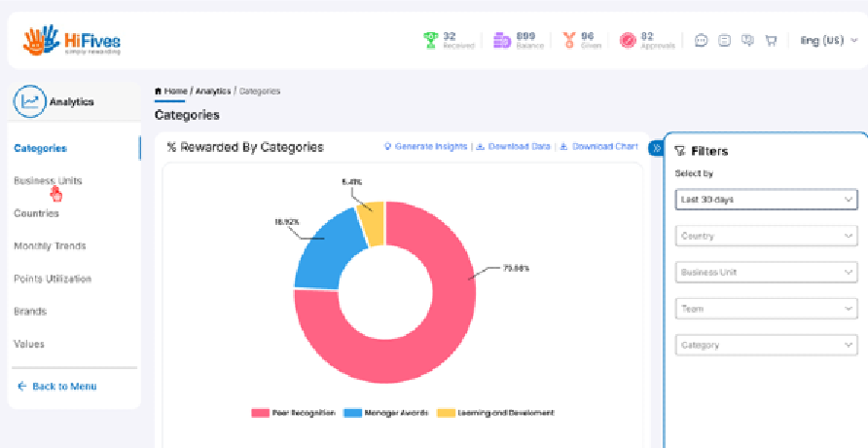The image size is (868, 448).
Task: Click the Download Chart link
Action: [598, 147]
